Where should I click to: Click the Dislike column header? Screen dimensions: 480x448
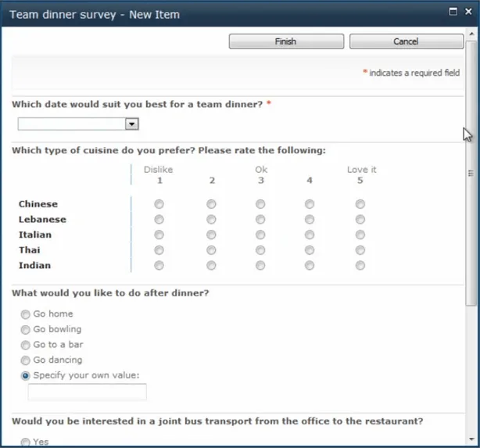click(158, 170)
